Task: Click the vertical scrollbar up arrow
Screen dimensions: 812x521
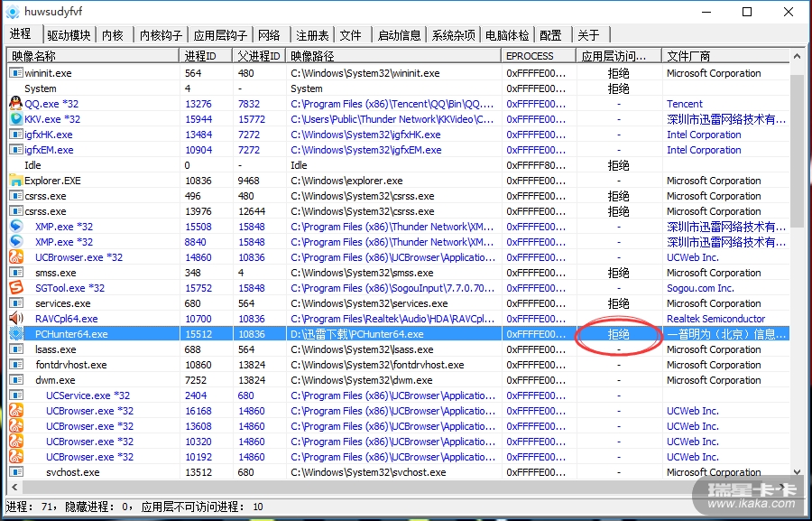Action: [x=797, y=55]
